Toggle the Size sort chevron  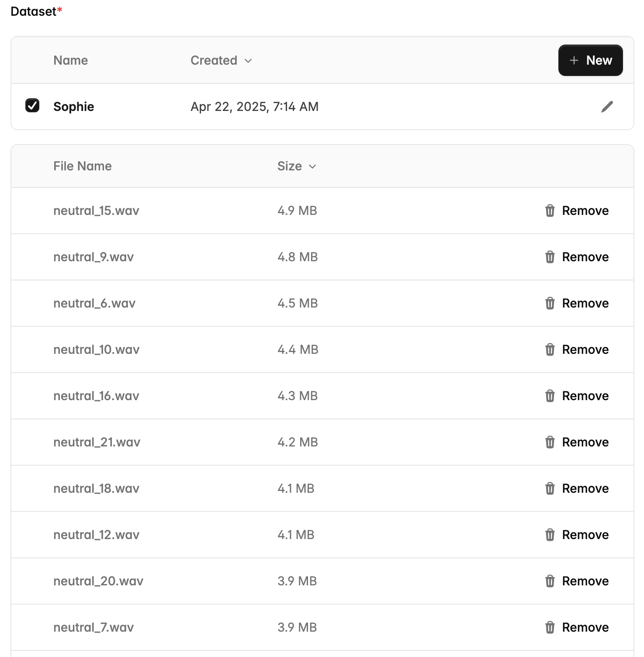tap(312, 166)
